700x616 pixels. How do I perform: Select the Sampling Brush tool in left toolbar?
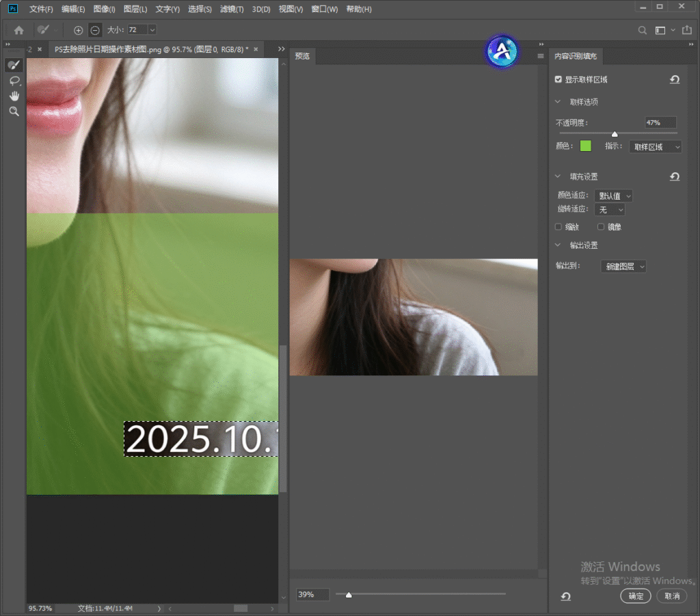tap(14, 65)
